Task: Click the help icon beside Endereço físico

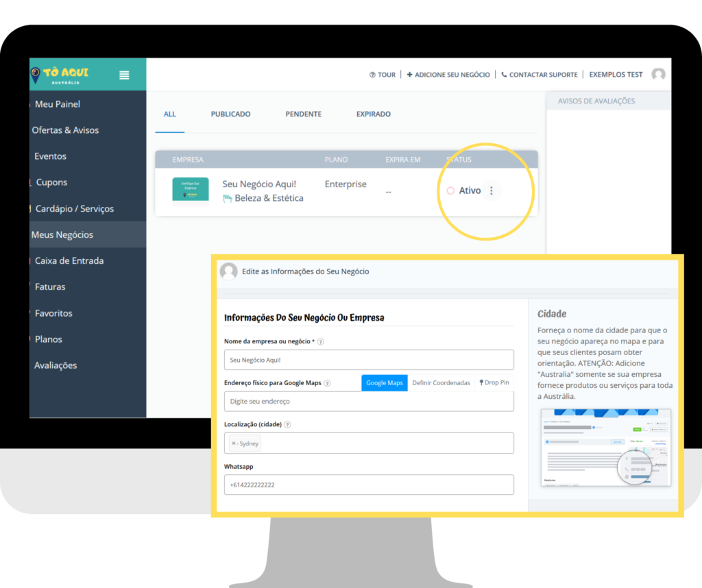Action: point(327,383)
